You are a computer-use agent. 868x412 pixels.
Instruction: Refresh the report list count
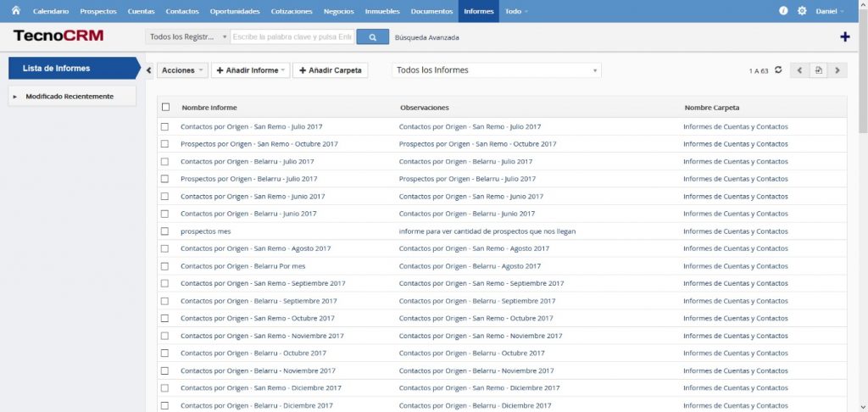click(778, 70)
